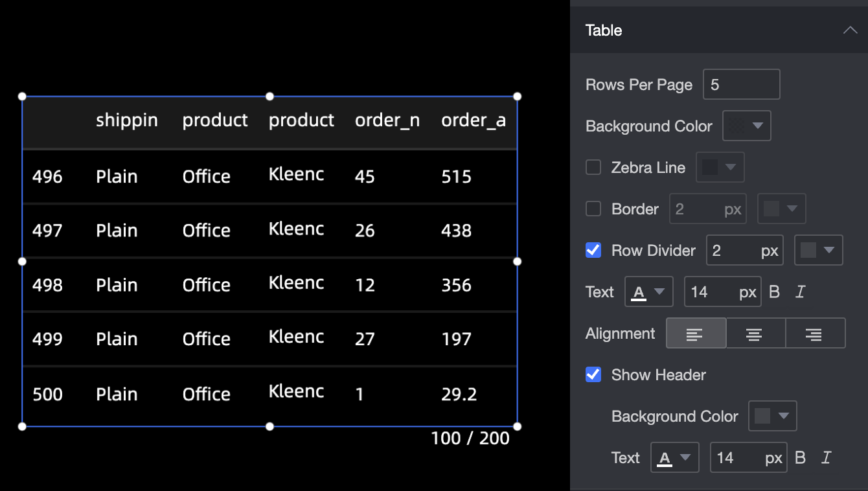Uncheck the Show Header checkbox

pyautogui.click(x=593, y=375)
